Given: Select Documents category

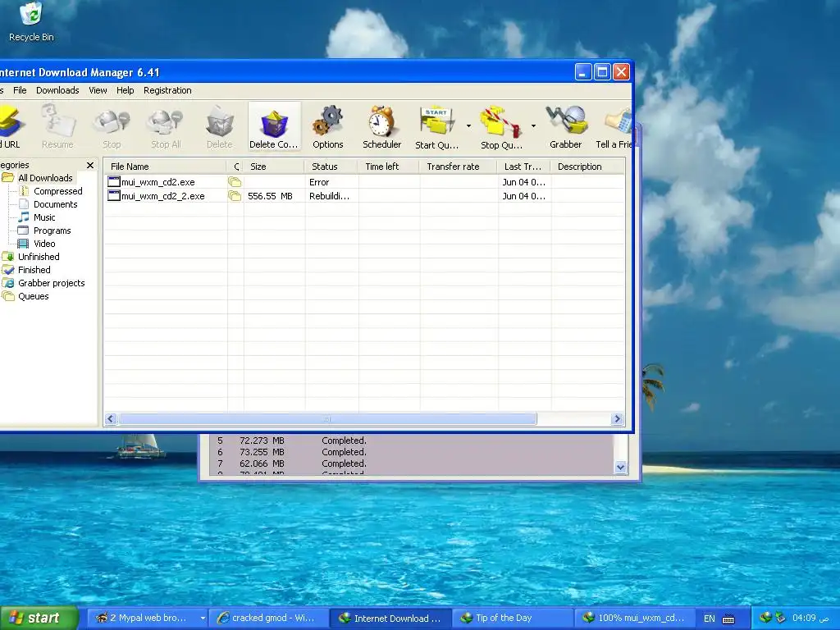Looking at the screenshot, I should [55, 204].
